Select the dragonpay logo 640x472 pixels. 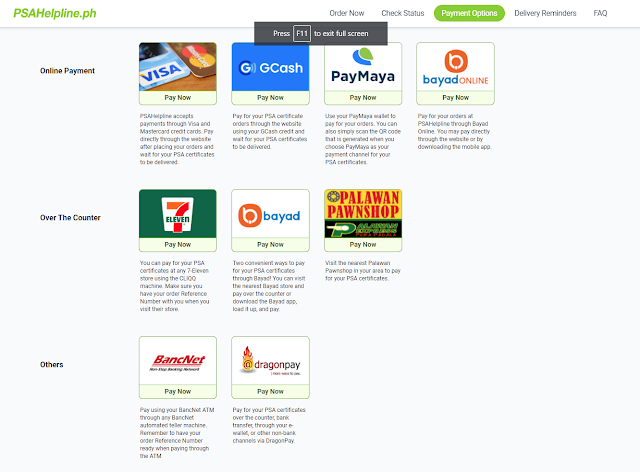point(270,361)
